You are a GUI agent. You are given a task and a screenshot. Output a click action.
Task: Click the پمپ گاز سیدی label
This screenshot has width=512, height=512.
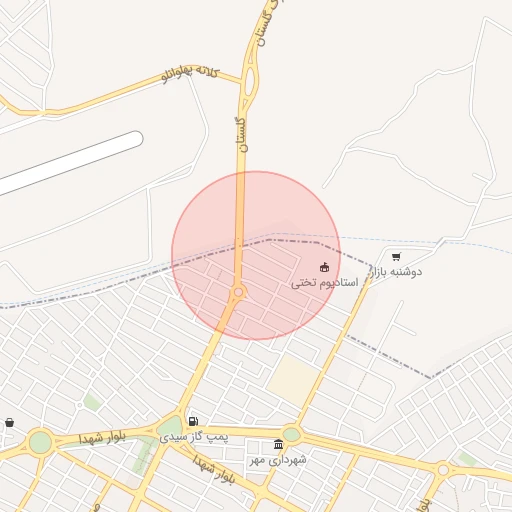(194, 437)
